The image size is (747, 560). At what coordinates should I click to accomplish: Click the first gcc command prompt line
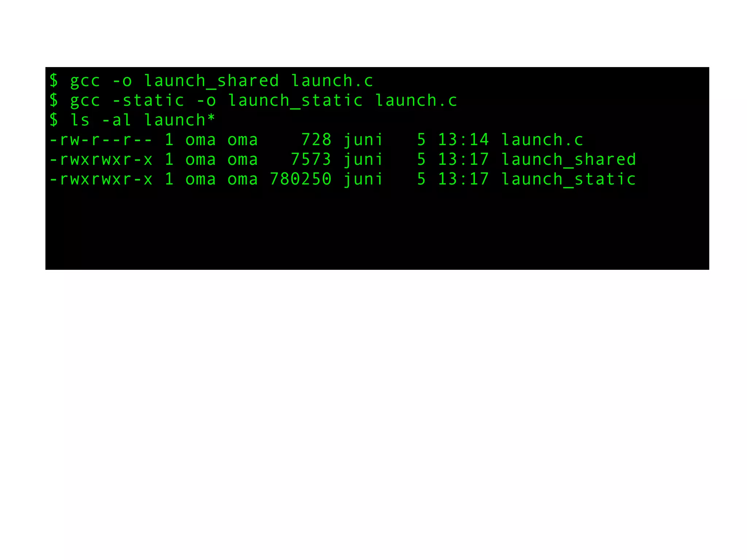click(x=211, y=81)
